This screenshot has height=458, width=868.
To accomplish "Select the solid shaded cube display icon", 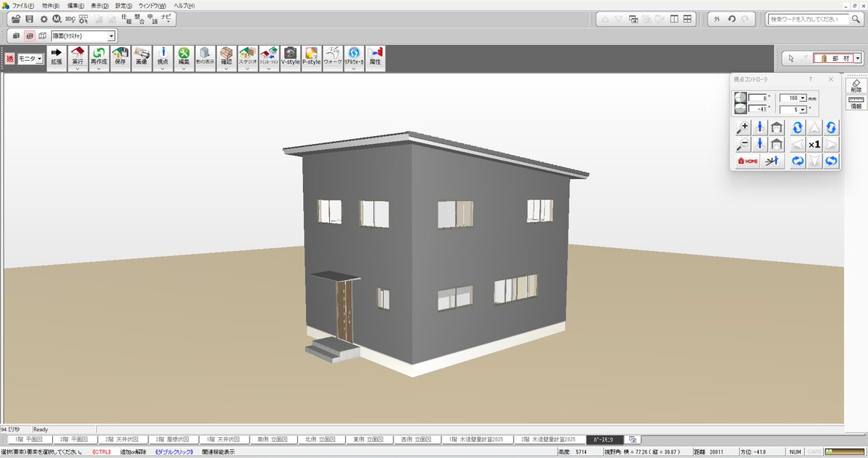I will (x=17, y=35).
